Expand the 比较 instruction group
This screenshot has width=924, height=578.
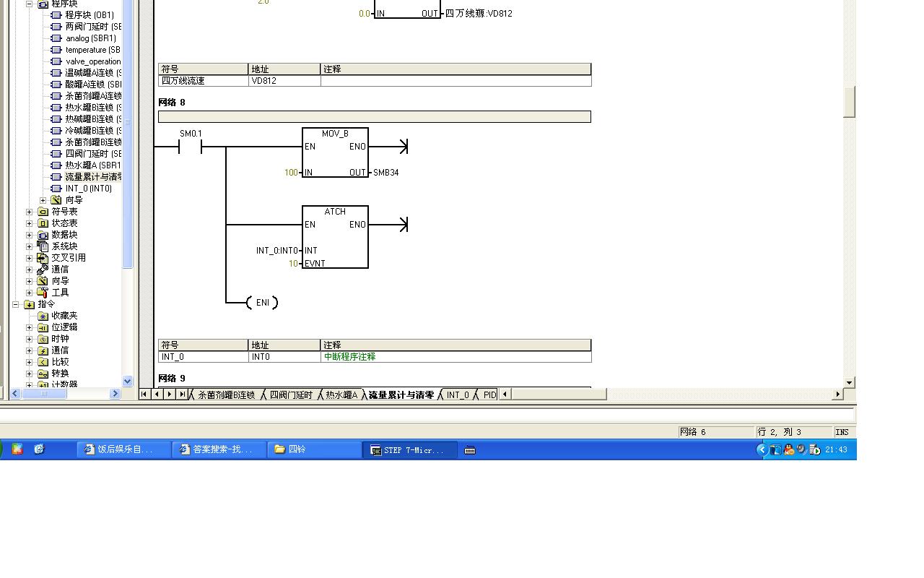(30, 362)
